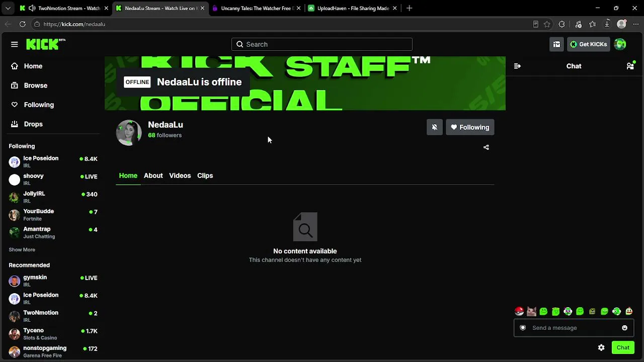Image resolution: width=644 pixels, height=362 pixels.
Task: Open the Videos tab of channel
Action: [180, 175]
